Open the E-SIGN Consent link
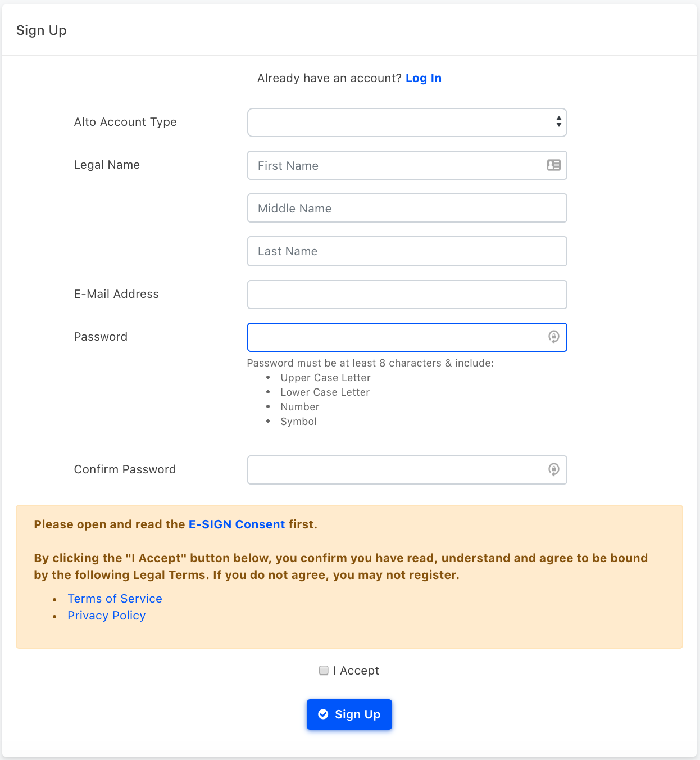The height and width of the screenshot is (760, 700). [237, 524]
